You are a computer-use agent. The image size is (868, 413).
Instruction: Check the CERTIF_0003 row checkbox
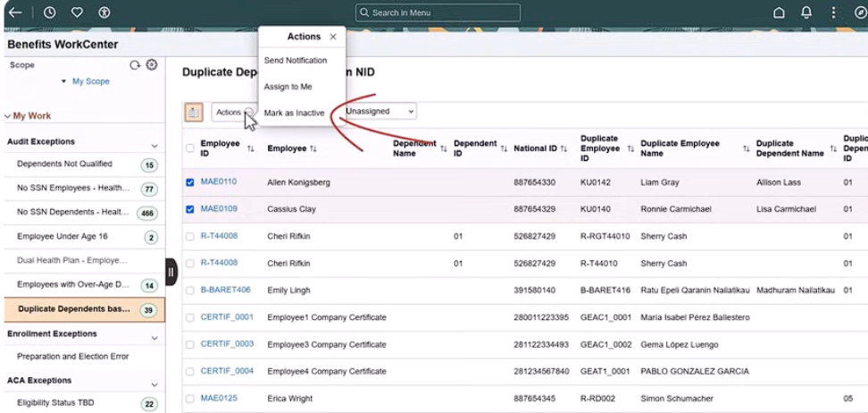pos(190,345)
